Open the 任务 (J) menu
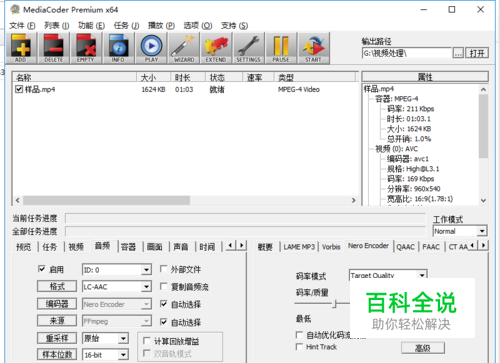500x363 pixels. [x=126, y=26]
